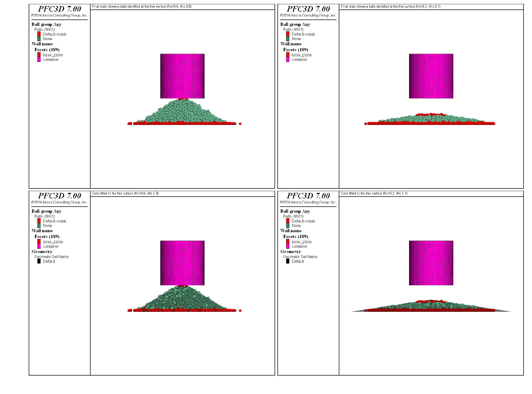Click the red Default-mask swatch in fric=0.6 final state plot
This screenshot has width=532, height=394.
point(39,34)
